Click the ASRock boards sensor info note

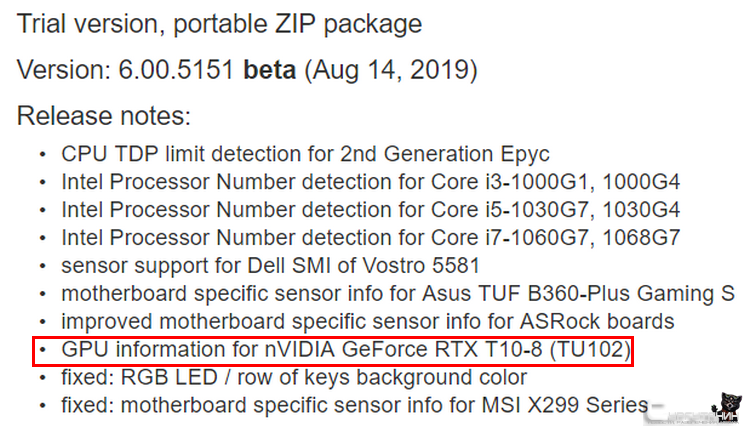(368, 322)
